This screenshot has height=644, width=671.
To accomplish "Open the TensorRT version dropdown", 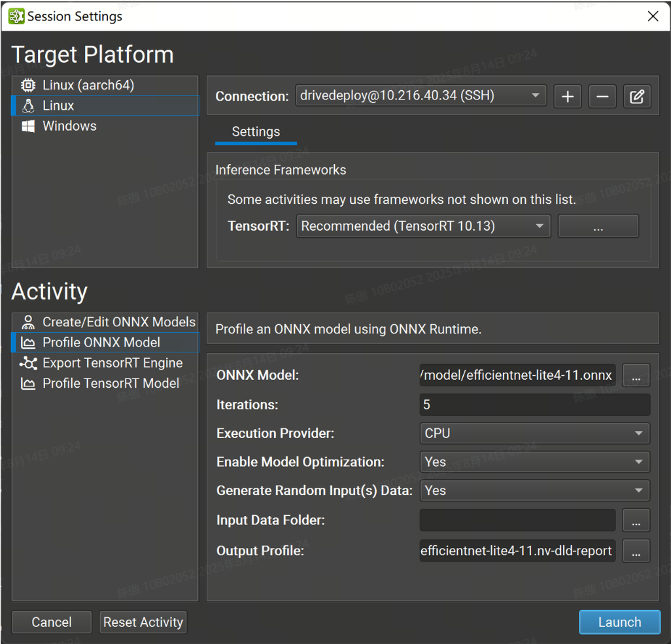I will (x=423, y=226).
